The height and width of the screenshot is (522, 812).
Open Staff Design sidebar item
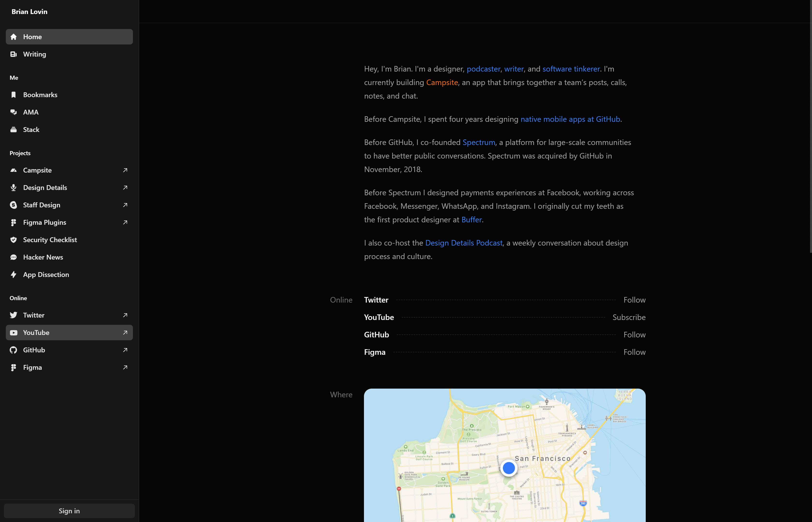tap(42, 205)
